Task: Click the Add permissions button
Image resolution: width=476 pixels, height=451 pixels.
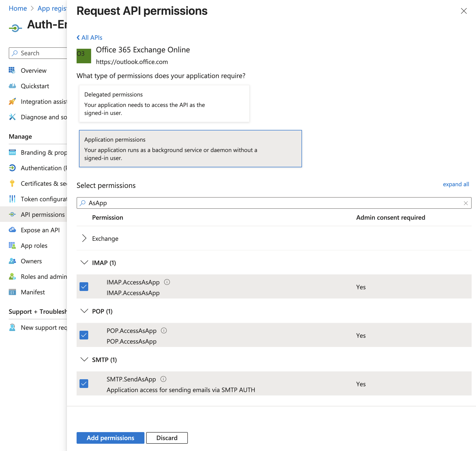Action: click(x=110, y=438)
